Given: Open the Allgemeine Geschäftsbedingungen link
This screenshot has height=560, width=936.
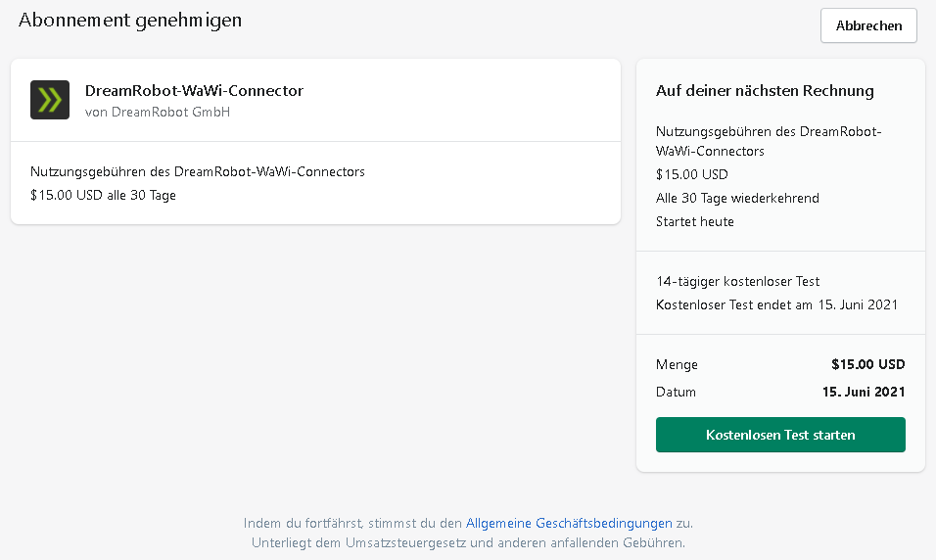Looking at the screenshot, I should coord(569,523).
